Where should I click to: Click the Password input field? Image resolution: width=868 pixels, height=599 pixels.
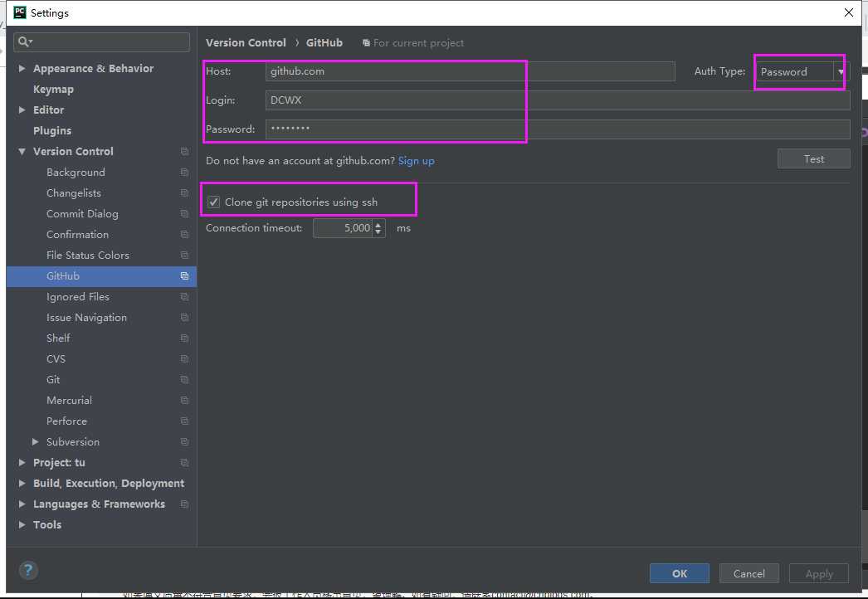[558, 129]
